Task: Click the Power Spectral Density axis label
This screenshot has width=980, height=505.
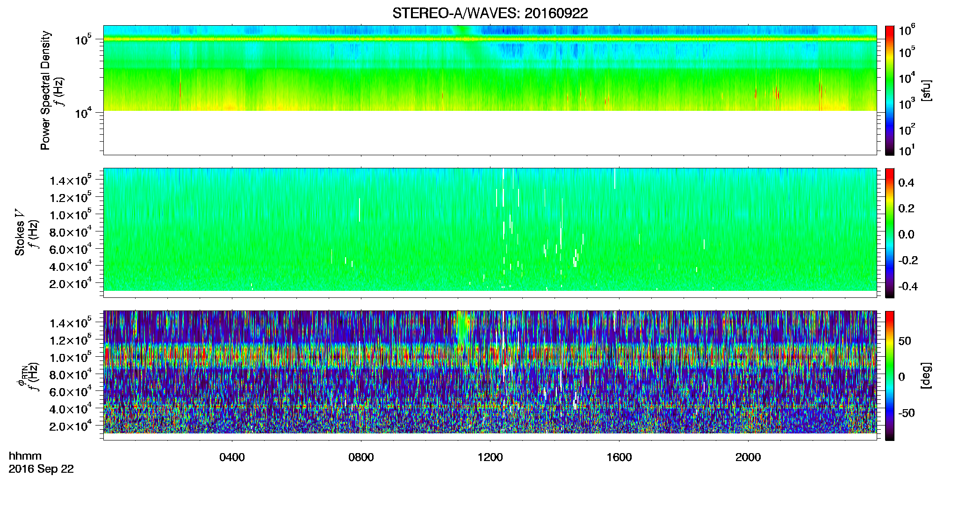Action: click(x=45, y=90)
